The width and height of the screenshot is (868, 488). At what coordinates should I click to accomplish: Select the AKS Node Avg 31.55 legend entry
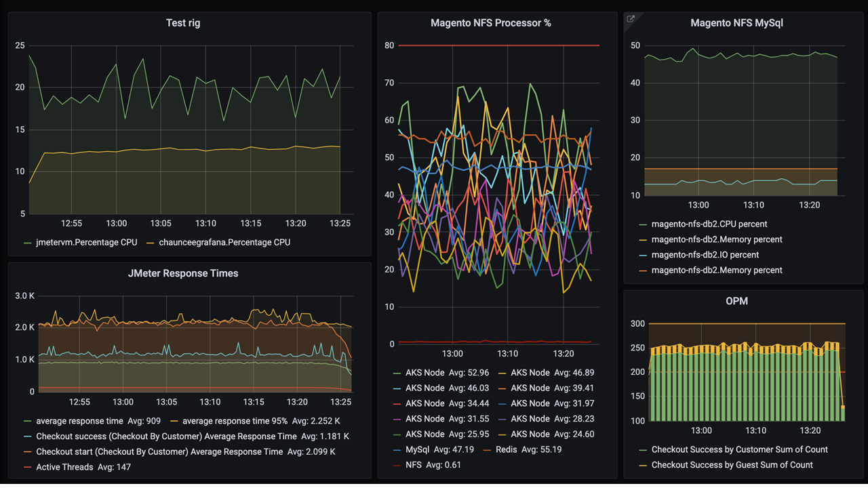(441, 419)
